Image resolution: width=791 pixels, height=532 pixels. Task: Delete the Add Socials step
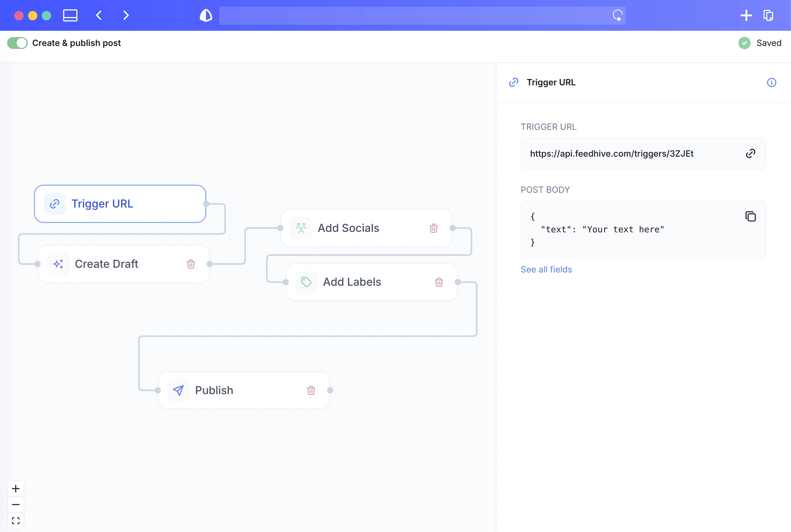pos(433,228)
